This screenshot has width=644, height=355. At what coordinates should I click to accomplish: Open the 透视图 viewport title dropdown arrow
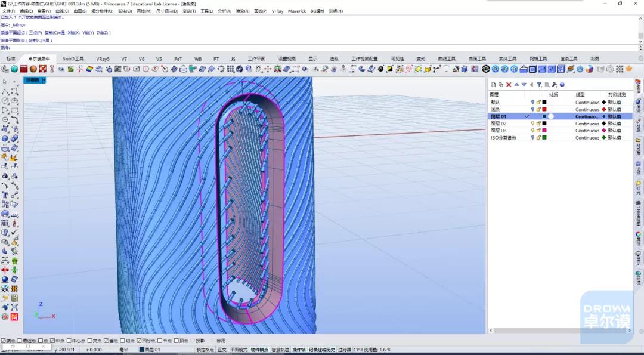[x=44, y=80]
